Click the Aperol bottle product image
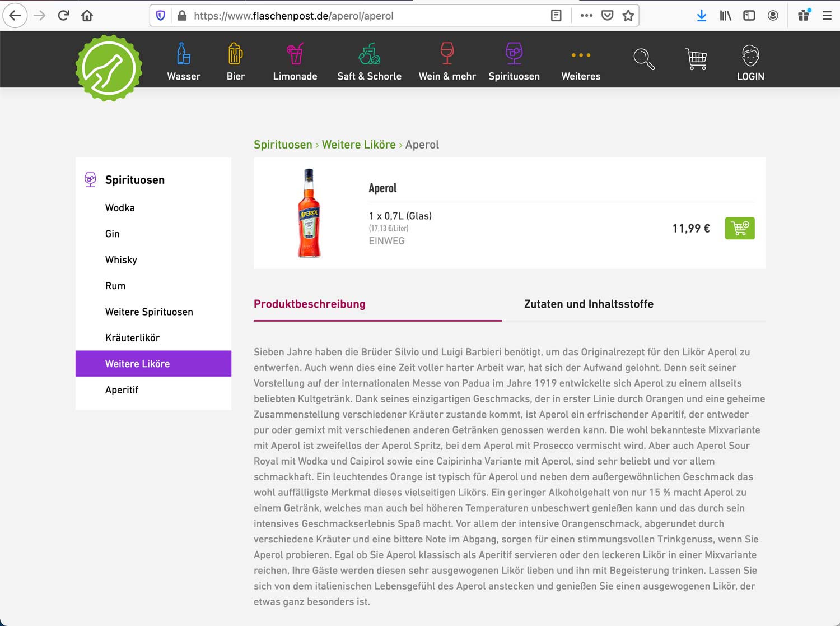This screenshot has width=840, height=626. pyautogui.click(x=309, y=213)
